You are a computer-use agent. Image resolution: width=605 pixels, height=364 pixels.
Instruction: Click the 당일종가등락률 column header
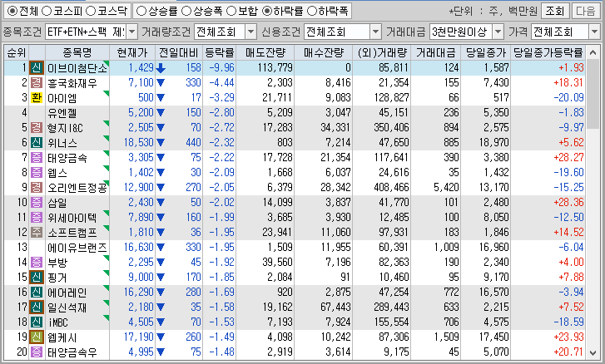548,52
